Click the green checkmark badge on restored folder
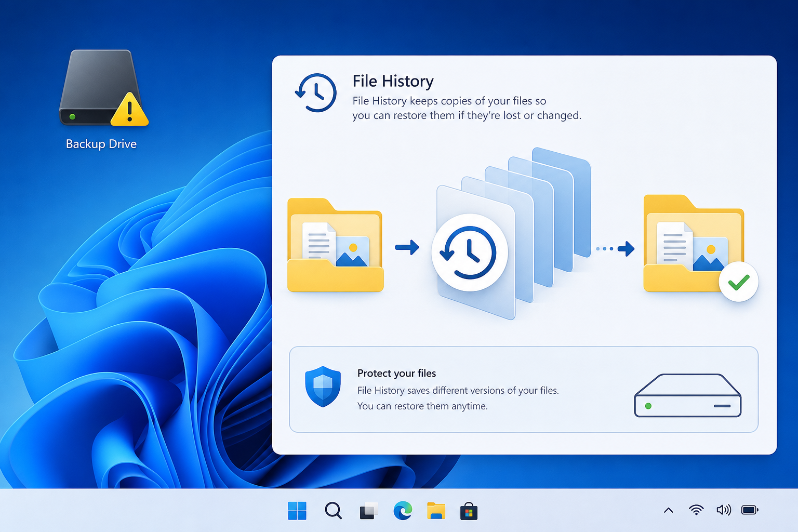Screen dimensions: 798x532 coord(738,282)
